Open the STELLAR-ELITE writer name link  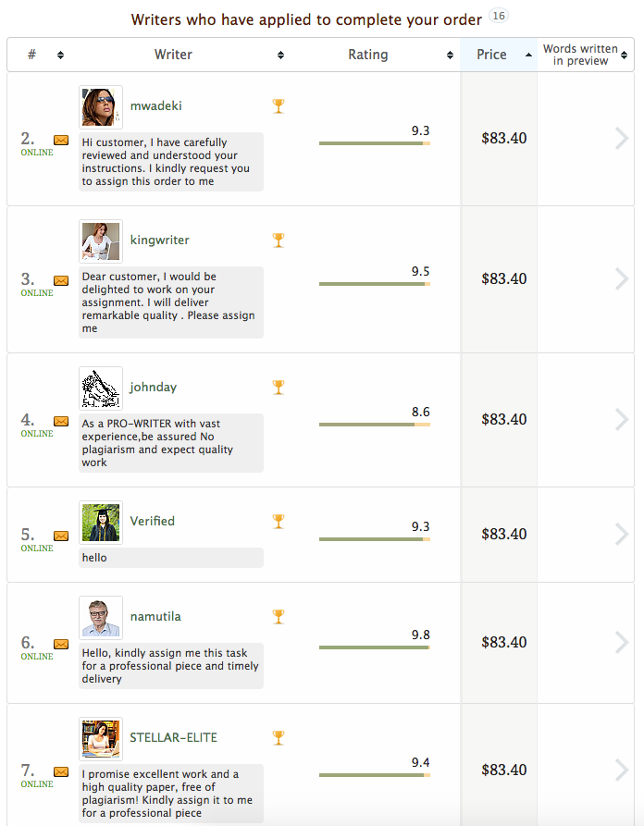tap(174, 737)
